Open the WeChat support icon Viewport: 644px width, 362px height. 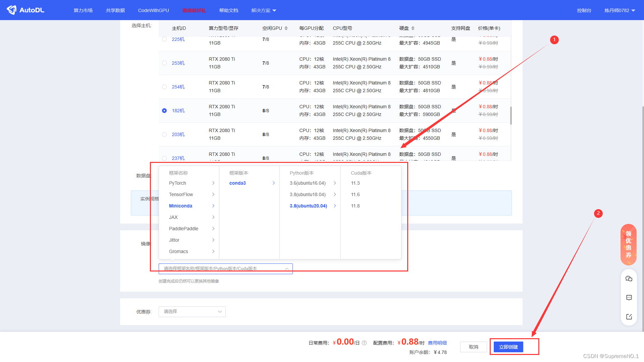pos(629,279)
